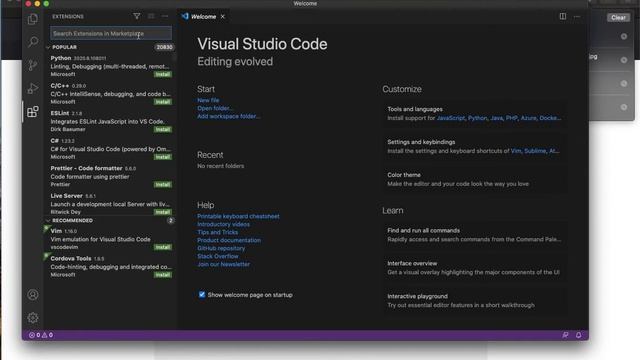640x360 pixels.
Task: Split the editor to the right
Action: [x=562, y=16]
